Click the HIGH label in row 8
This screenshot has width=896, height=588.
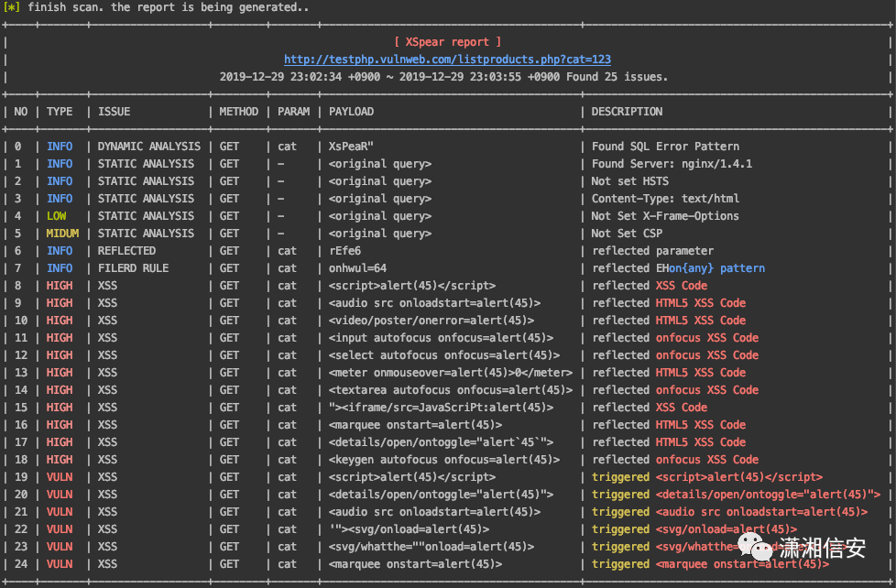point(60,286)
